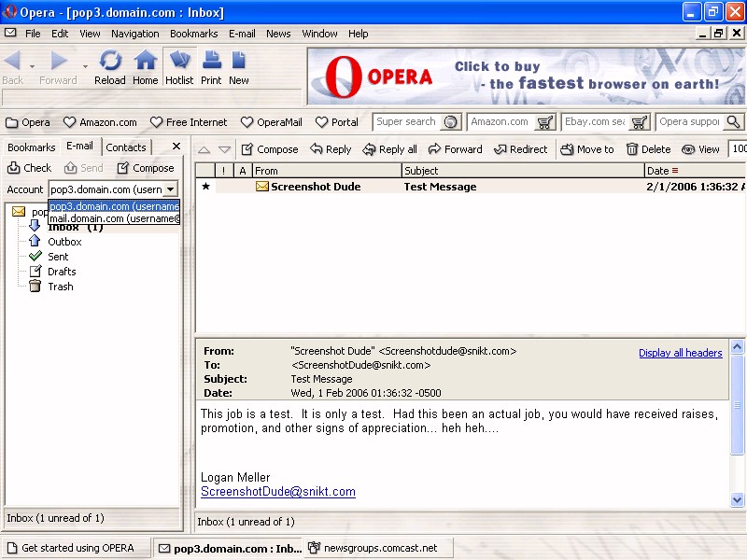
Task: Compose a message from the mail toolbar
Action: (x=270, y=149)
